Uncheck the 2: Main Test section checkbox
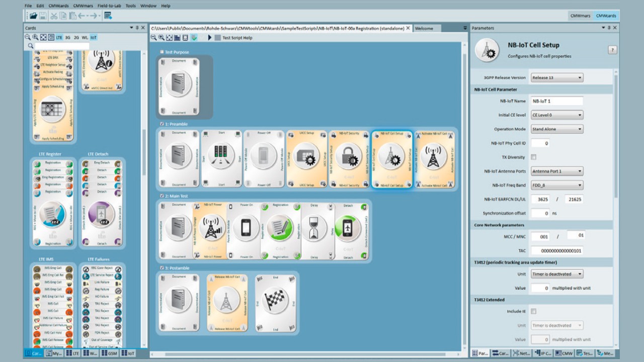The height and width of the screenshot is (362, 644). pos(162,196)
